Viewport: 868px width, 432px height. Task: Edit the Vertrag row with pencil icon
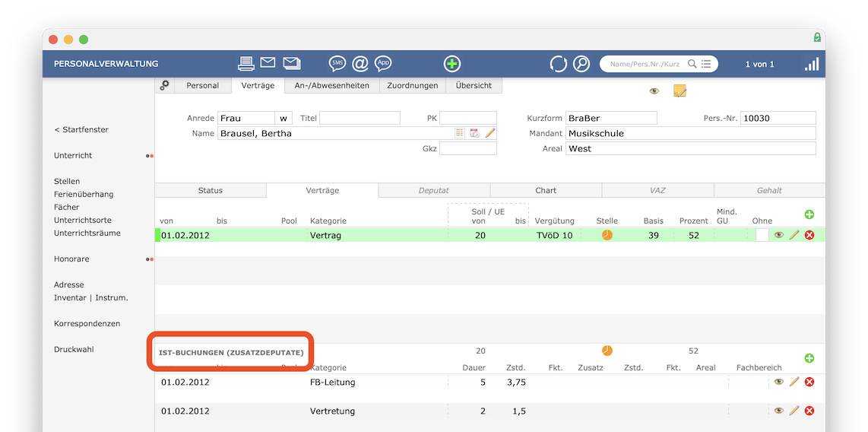794,235
